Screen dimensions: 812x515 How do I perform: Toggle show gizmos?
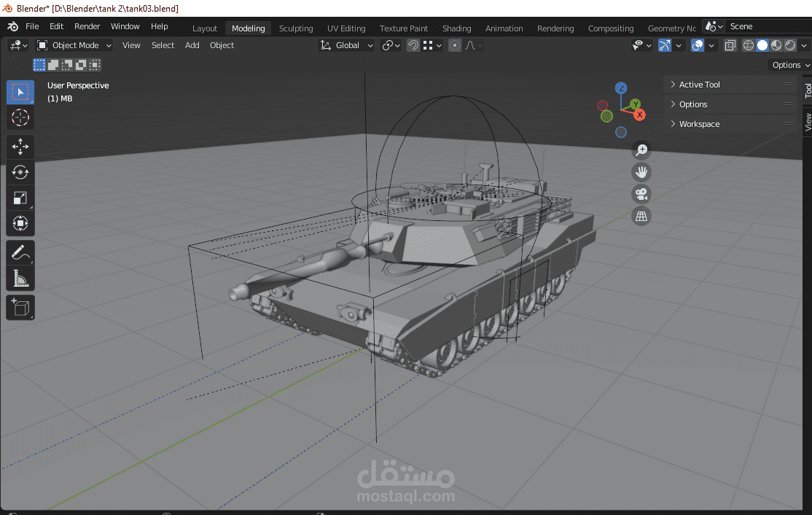coord(665,46)
